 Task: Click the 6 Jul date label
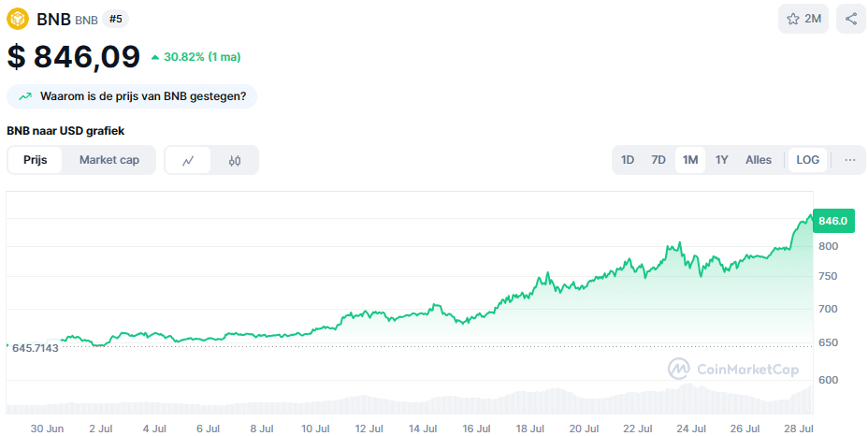point(209,429)
